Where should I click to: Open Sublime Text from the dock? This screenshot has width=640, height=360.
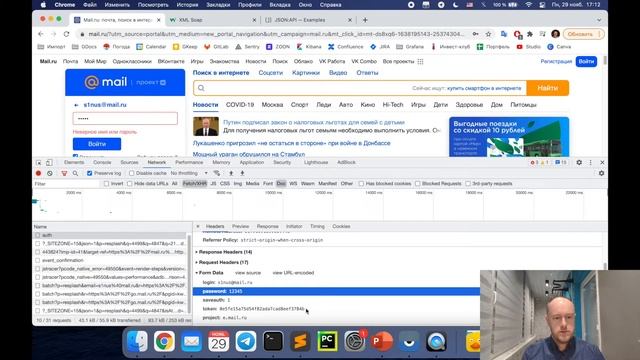pyautogui.click(x=300, y=341)
